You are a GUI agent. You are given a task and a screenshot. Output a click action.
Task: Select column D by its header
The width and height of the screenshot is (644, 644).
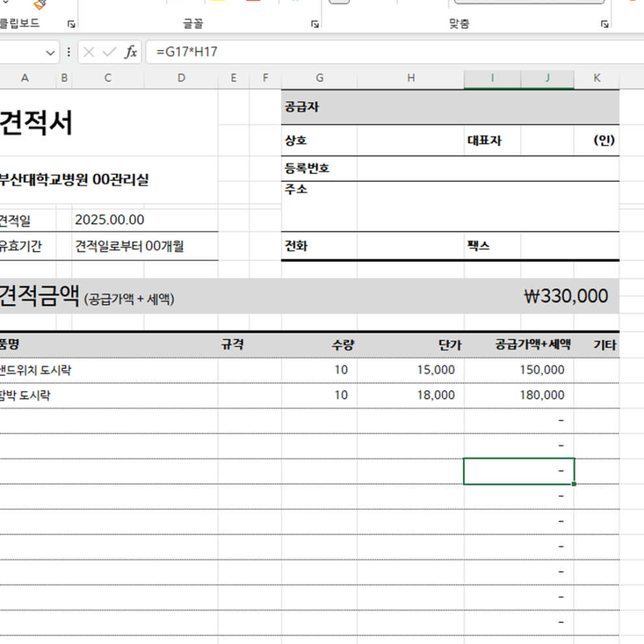click(x=181, y=78)
